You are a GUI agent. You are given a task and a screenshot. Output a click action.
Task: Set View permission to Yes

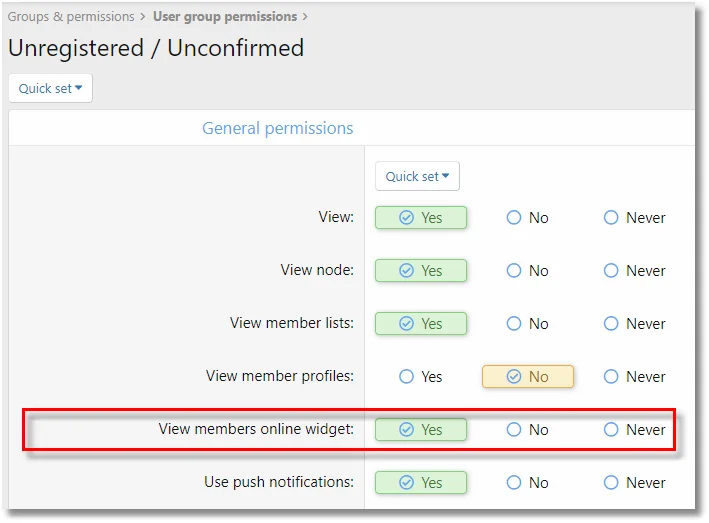pyautogui.click(x=421, y=218)
